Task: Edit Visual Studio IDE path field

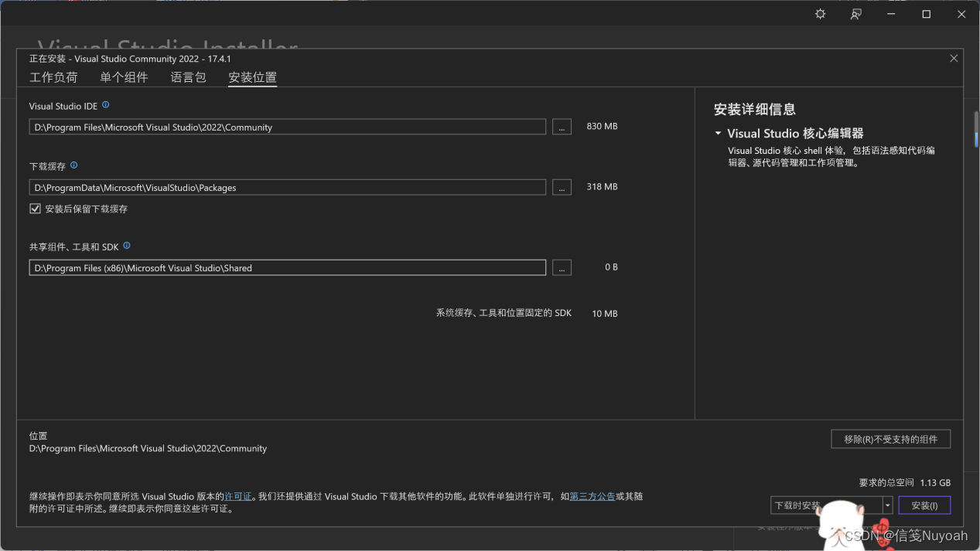Action: coord(288,127)
